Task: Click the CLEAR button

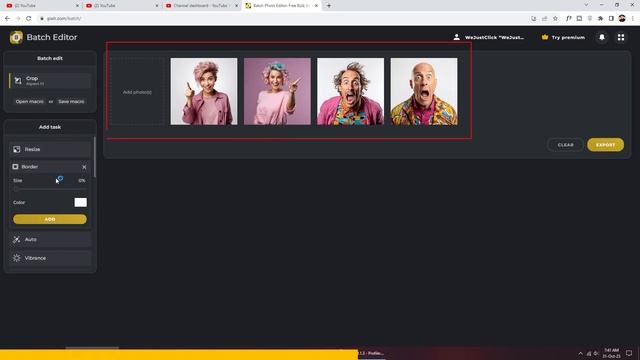Action: [x=565, y=145]
